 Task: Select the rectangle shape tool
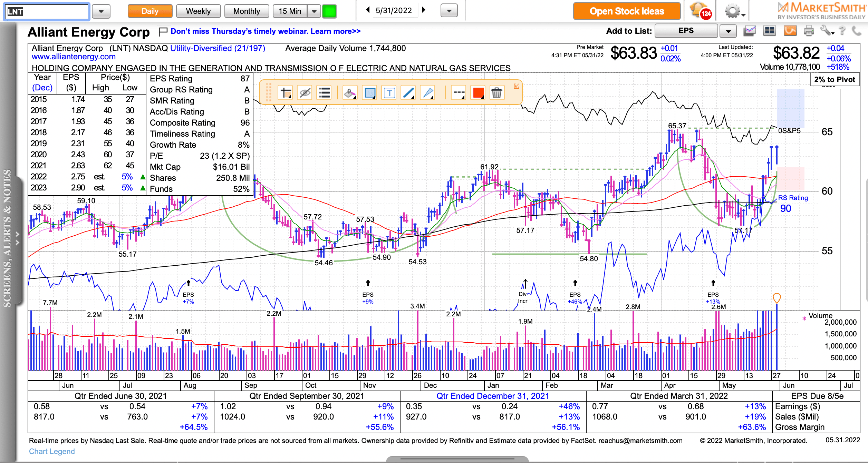(370, 93)
